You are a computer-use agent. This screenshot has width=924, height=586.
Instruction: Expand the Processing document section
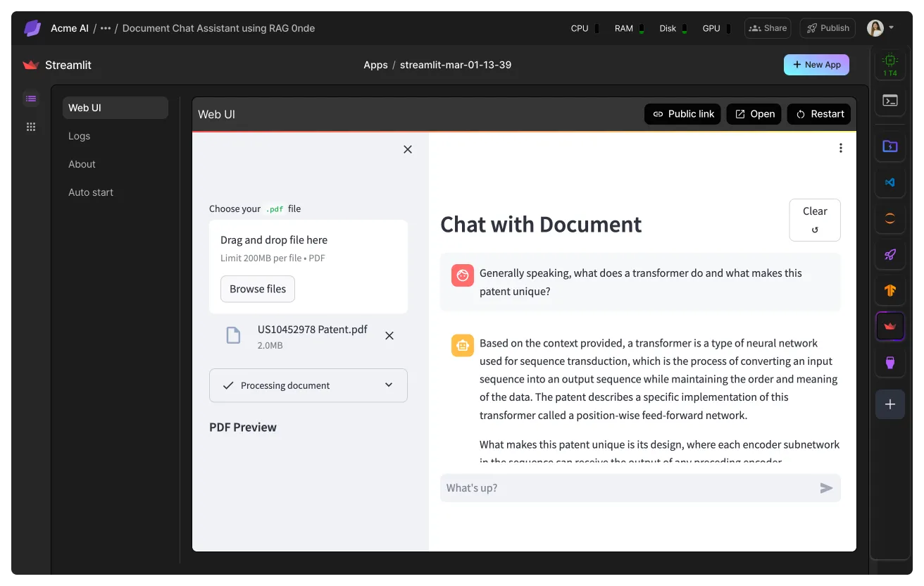click(x=308, y=385)
